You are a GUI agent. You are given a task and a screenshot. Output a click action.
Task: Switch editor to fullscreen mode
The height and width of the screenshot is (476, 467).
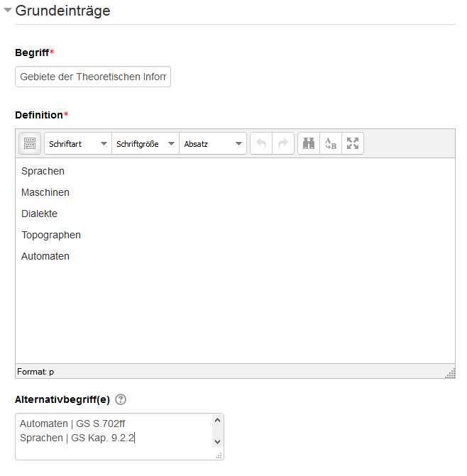353,143
